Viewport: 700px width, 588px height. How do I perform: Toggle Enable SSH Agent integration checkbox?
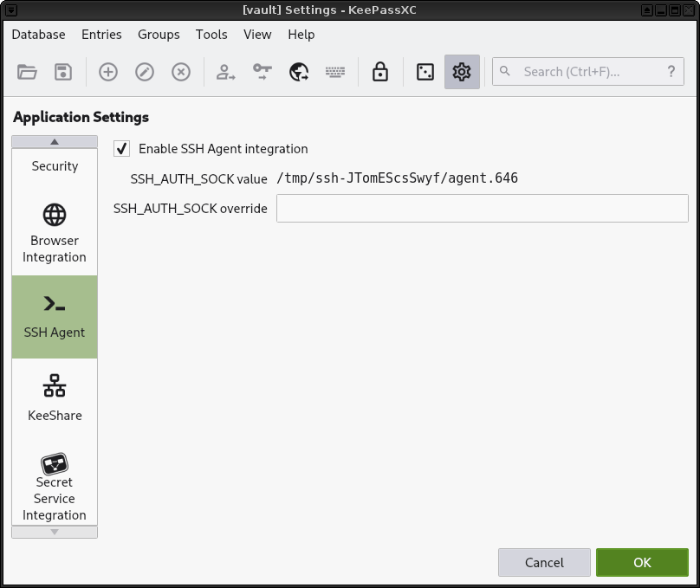pyautogui.click(x=122, y=149)
